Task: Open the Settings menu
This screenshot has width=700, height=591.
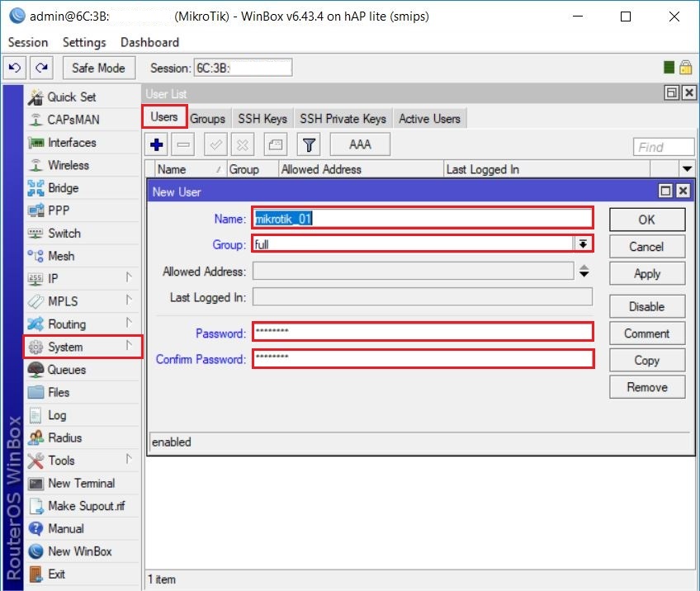Action: pyautogui.click(x=83, y=42)
